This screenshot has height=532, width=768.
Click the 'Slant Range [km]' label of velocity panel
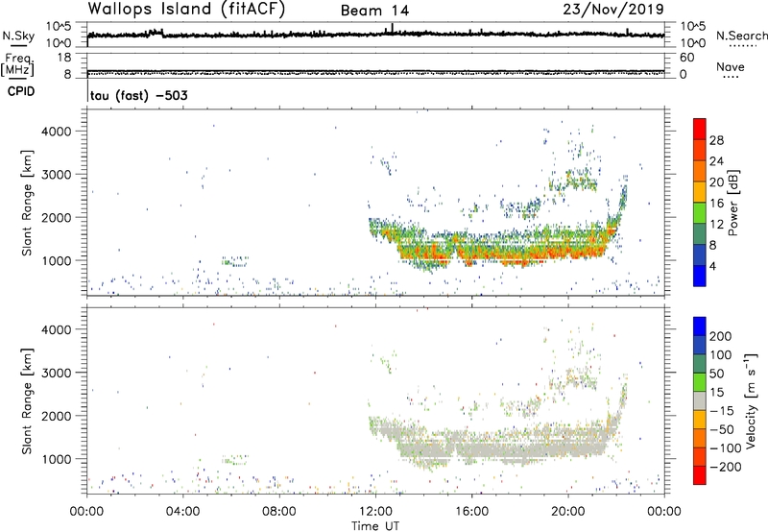tap(27, 400)
